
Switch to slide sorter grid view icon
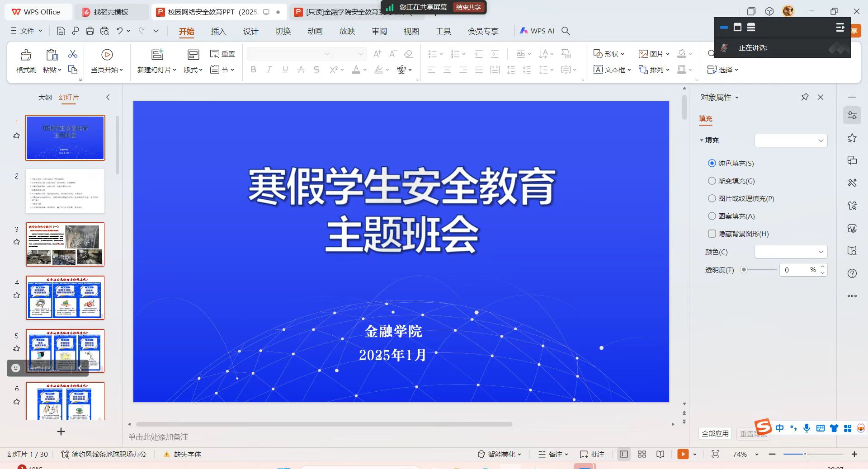click(x=642, y=454)
